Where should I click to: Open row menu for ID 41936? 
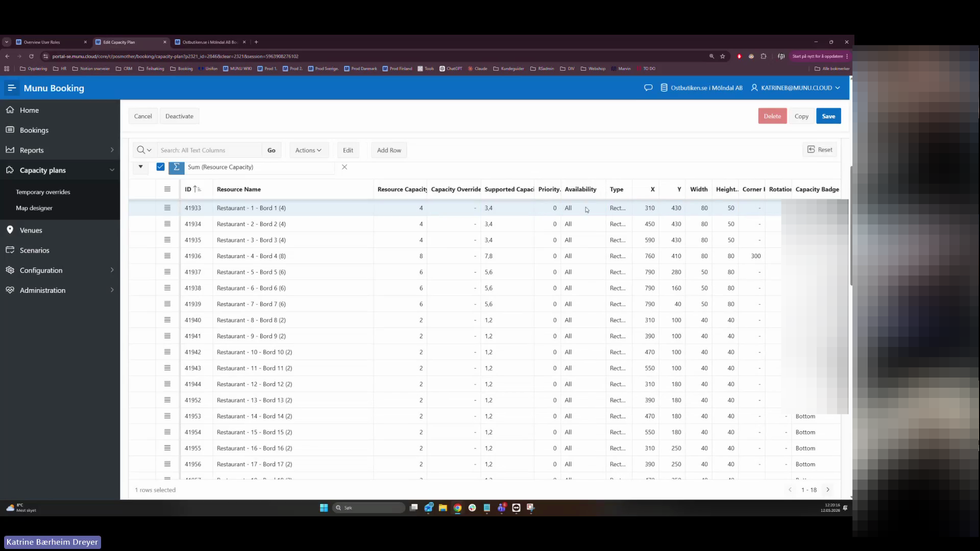click(x=167, y=256)
